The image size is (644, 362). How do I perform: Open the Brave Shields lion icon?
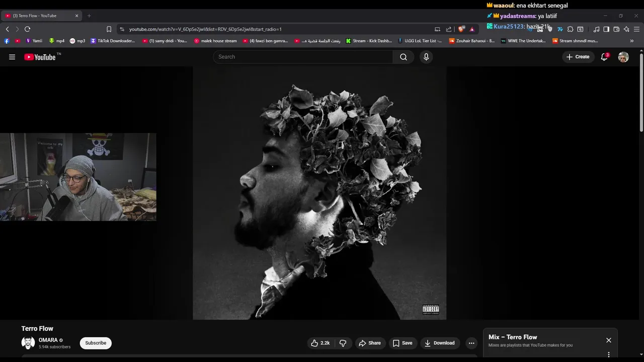point(461,29)
